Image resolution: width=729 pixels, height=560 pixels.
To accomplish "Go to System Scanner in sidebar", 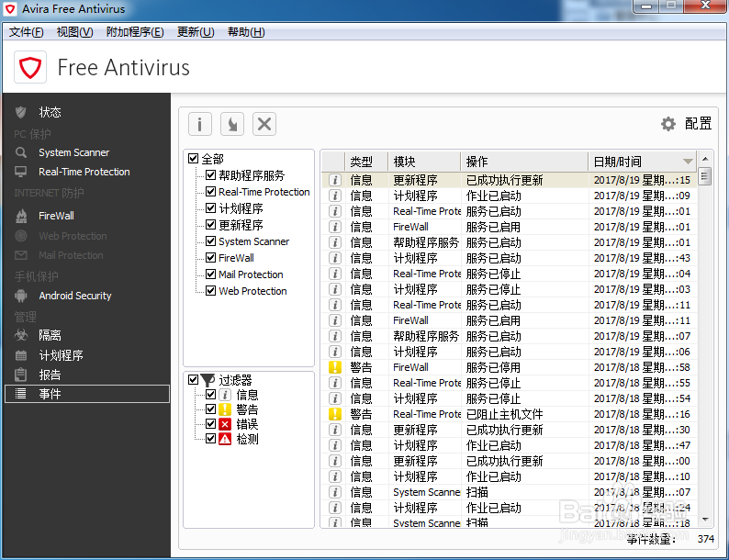I will coord(74,152).
